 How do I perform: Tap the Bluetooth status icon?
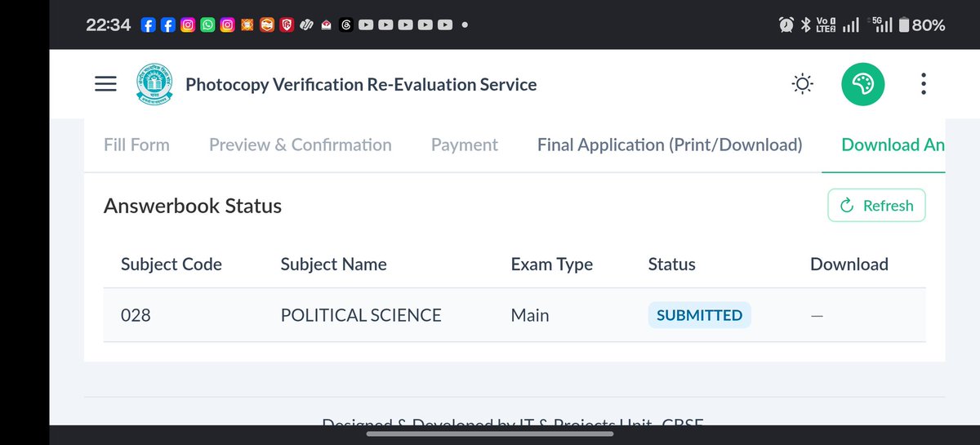805,25
